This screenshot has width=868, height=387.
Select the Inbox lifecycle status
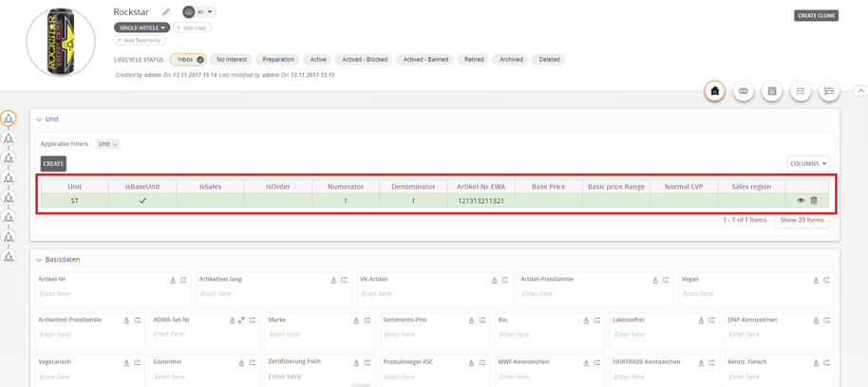click(188, 60)
